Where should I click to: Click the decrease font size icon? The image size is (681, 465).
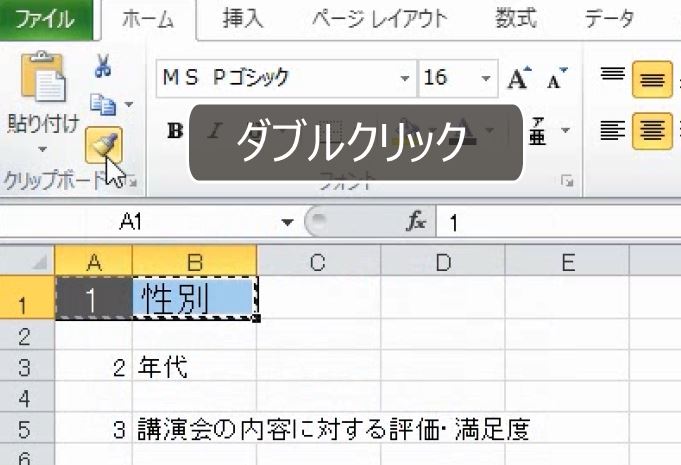coord(557,78)
